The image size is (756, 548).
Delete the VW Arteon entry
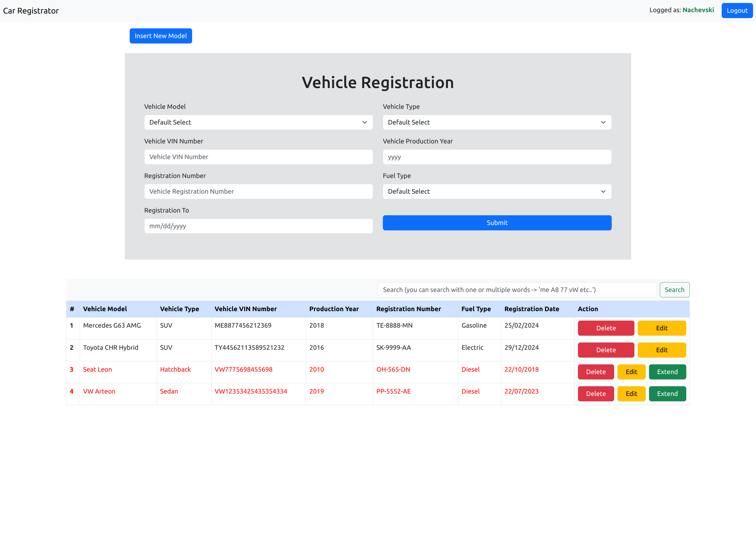(596, 394)
